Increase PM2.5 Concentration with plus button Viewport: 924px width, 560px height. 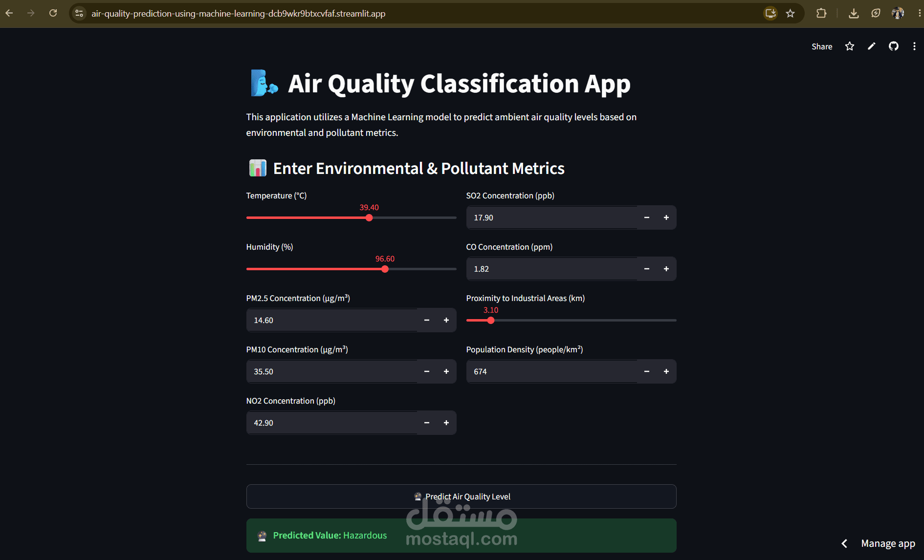tap(446, 320)
